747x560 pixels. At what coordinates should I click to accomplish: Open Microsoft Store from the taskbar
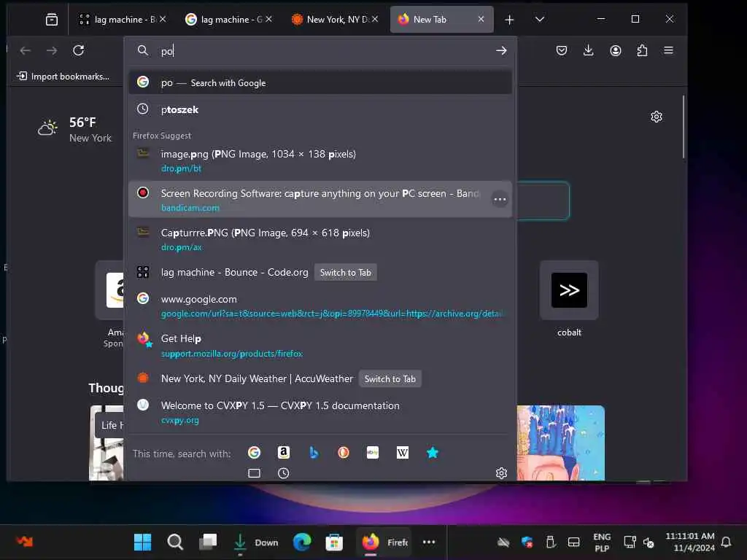click(334, 542)
